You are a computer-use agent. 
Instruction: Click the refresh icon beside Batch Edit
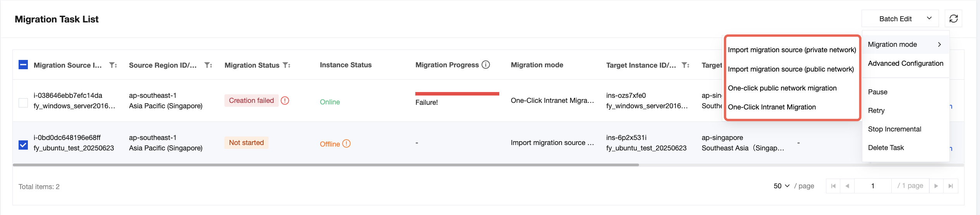(x=953, y=19)
